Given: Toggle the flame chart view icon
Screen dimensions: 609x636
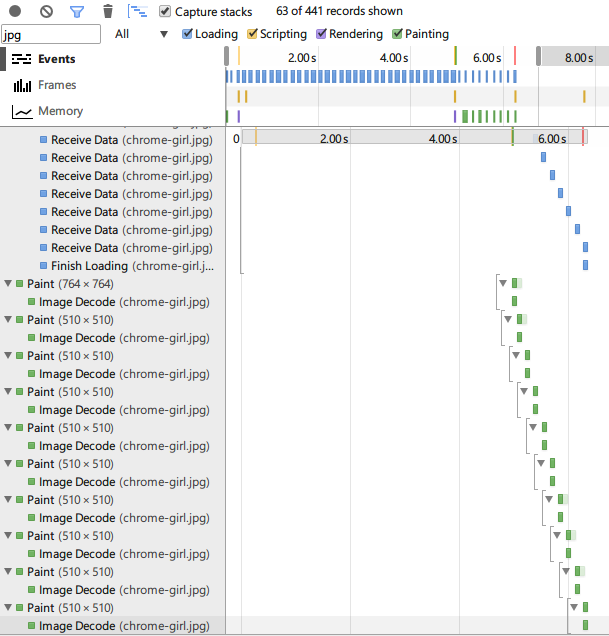Looking at the screenshot, I should click(138, 12).
